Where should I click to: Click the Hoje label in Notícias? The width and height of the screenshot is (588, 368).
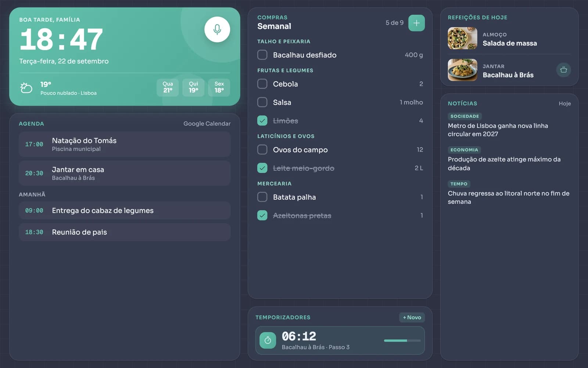pos(564,104)
